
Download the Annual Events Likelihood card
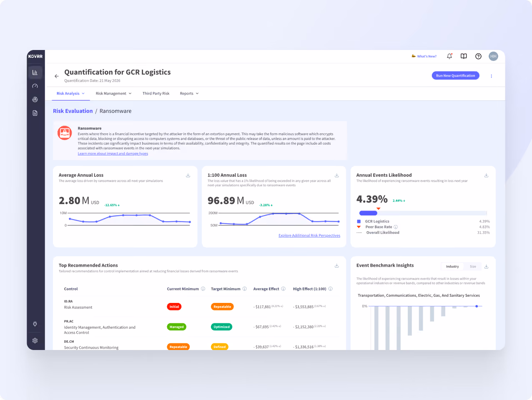(x=486, y=175)
